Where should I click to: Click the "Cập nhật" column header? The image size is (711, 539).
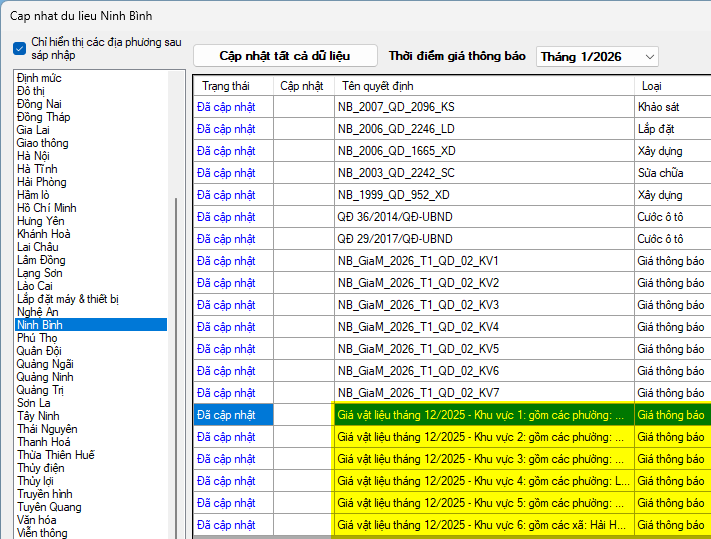click(x=302, y=86)
